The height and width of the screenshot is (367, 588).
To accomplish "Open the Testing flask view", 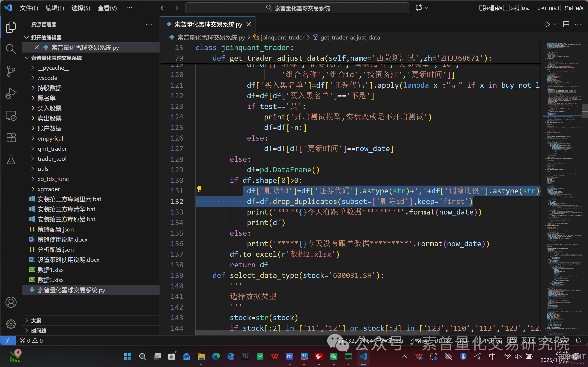I will pos(11,159).
